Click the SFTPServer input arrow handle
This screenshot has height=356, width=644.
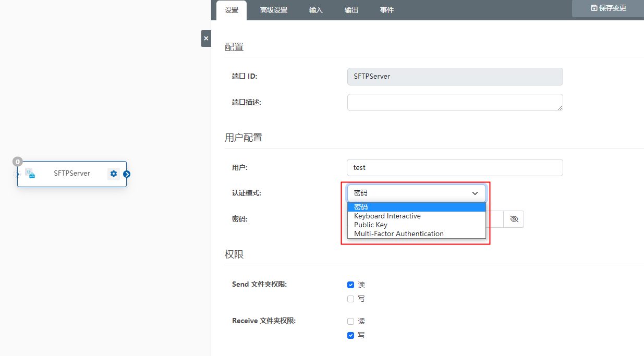pyautogui.click(x=17, y=174)
